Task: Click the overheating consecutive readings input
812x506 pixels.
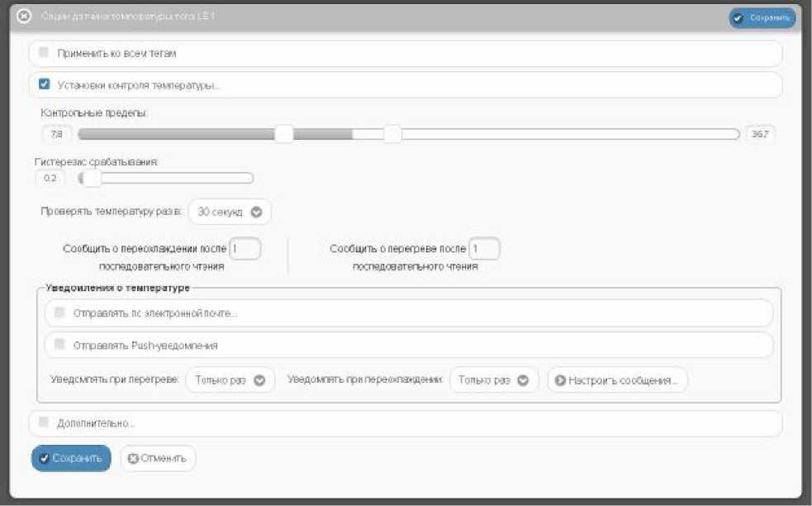Action: pyautogui.click(x=484, y=249)
